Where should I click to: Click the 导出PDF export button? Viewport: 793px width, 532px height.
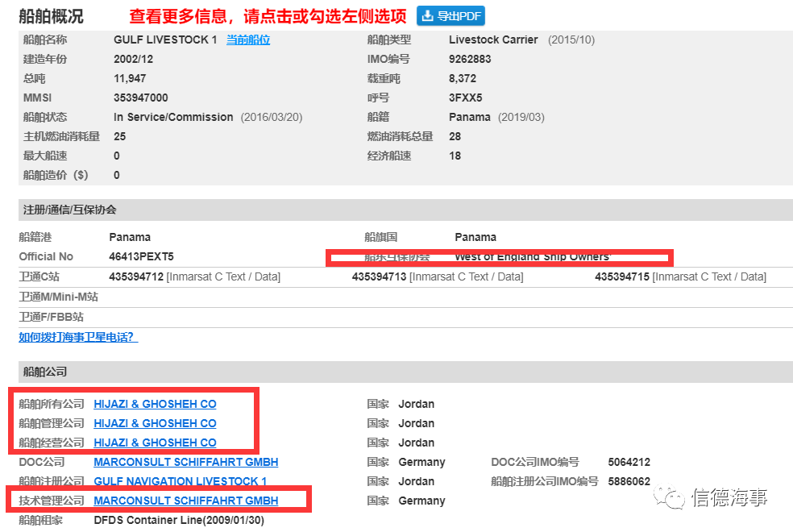pos(450,16)
